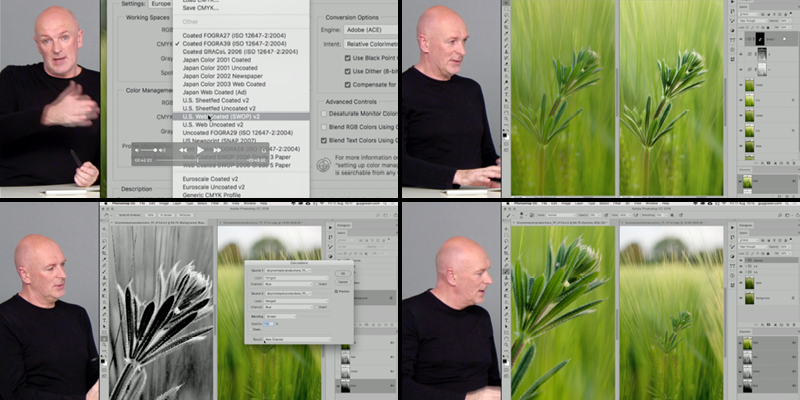
Task: Select the Lasso tool in bottom-right frame
Action: coord(506,241)
